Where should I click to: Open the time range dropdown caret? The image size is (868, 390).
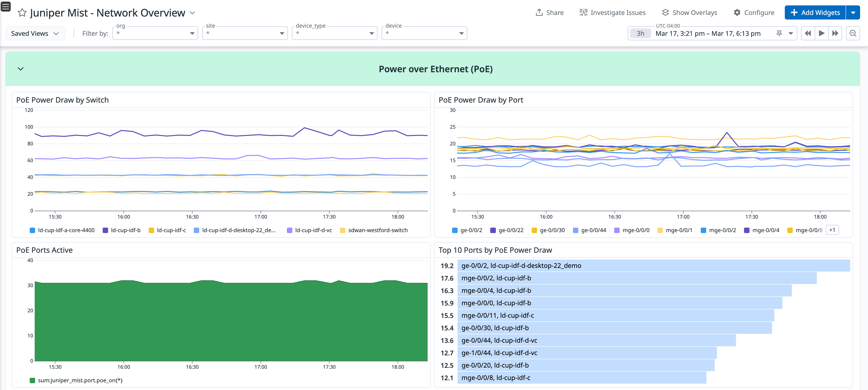[790, 33]
